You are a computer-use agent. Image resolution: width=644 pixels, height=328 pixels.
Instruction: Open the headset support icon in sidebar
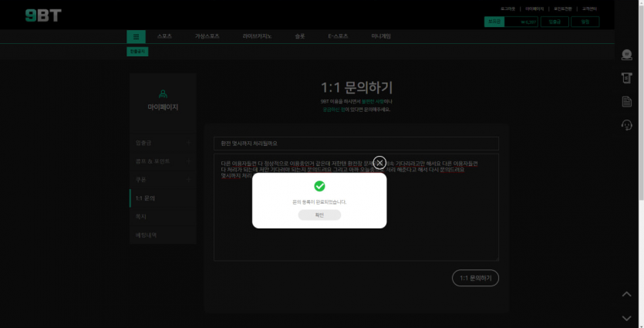pyautogui.click(x=627, y=125)
